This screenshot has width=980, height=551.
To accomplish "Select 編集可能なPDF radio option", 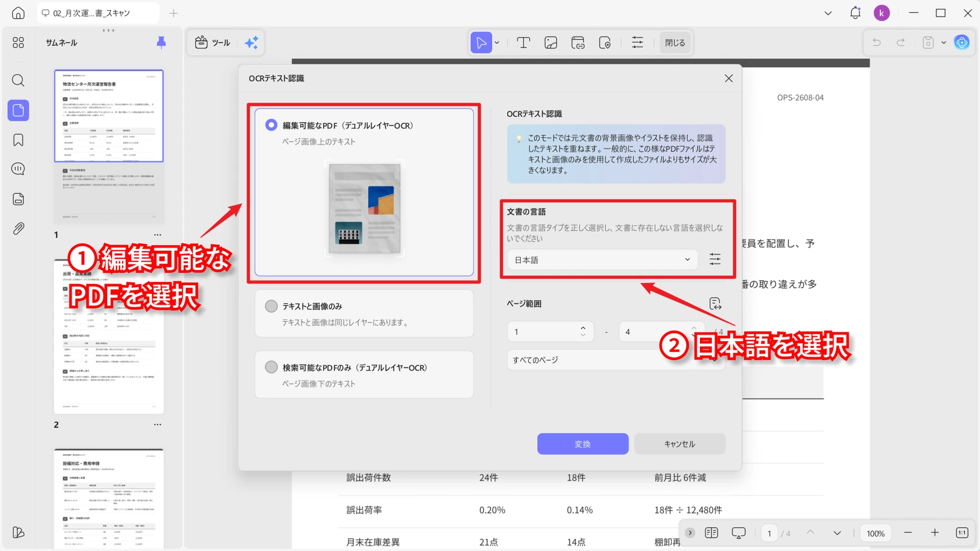I will tap(271, 125).
